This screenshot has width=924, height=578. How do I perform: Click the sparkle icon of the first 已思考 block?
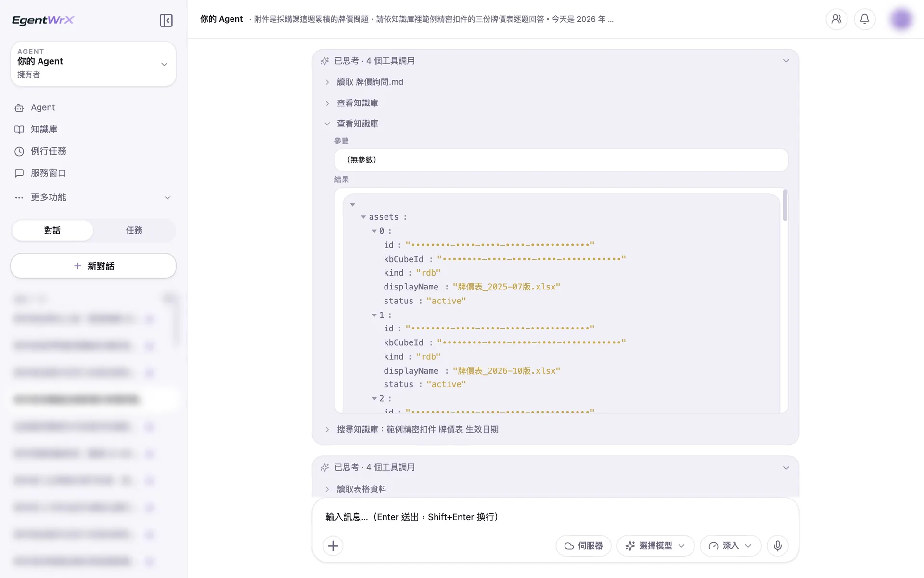pyautogui.click(x=325, y=61)
